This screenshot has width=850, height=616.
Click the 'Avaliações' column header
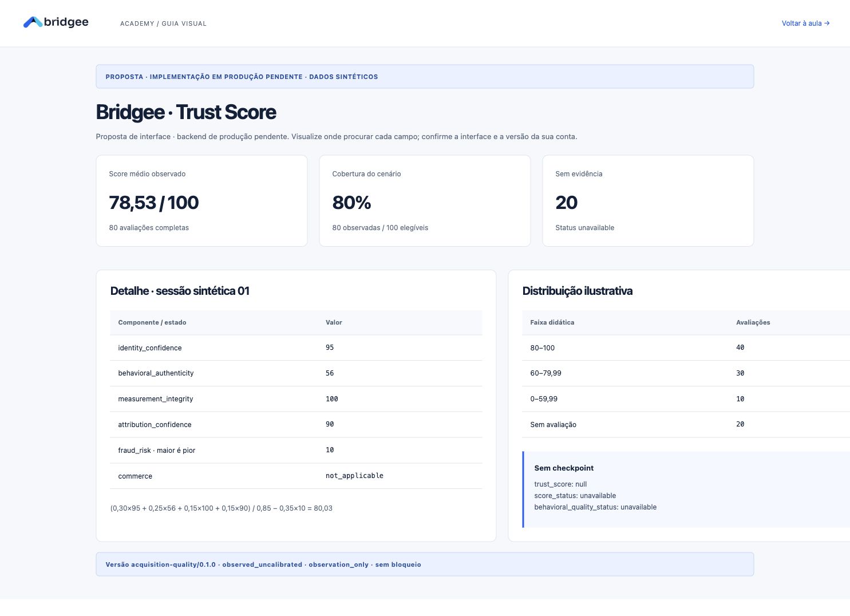(753, 322)
